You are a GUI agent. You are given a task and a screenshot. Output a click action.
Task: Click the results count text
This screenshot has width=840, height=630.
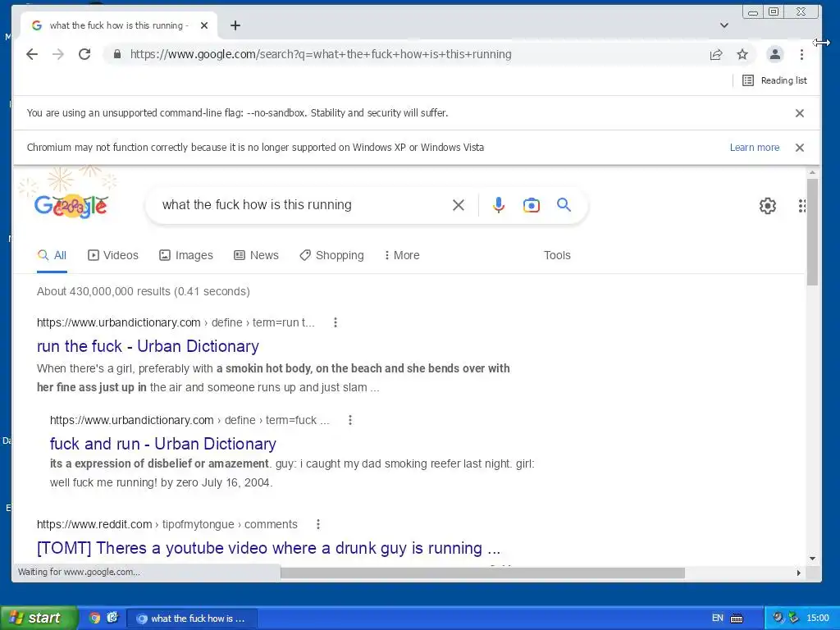coord(143,291)
